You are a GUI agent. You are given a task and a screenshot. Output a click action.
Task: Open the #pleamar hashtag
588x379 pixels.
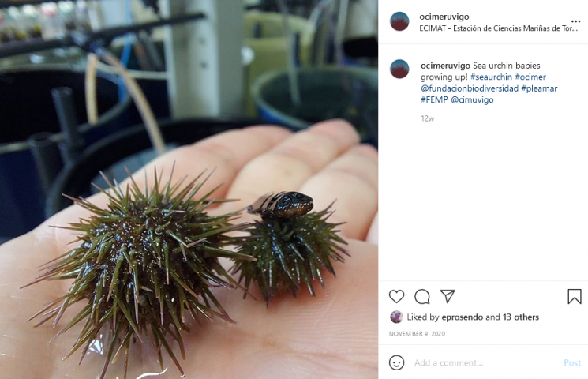(x=539, y=88)
